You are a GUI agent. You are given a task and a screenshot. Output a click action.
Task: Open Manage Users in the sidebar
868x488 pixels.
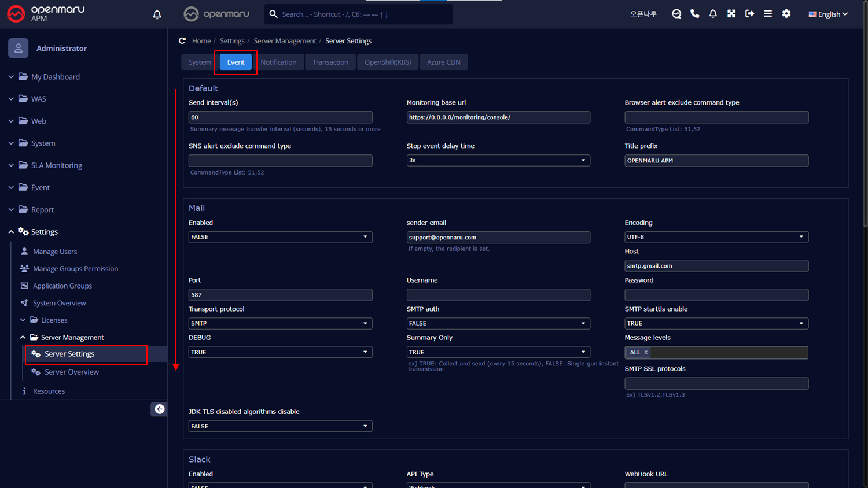tap(55, 252)
